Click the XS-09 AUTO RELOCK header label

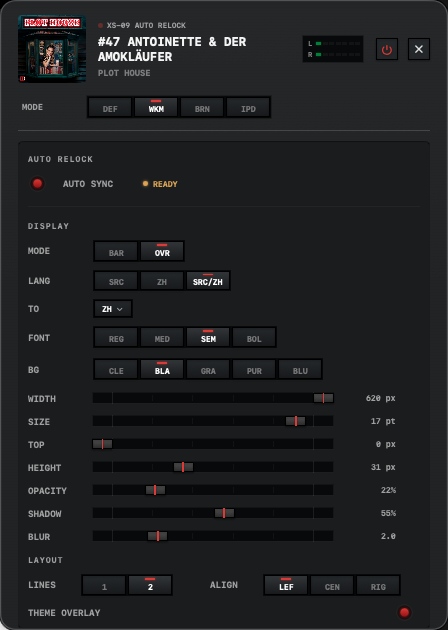point(146,25)
